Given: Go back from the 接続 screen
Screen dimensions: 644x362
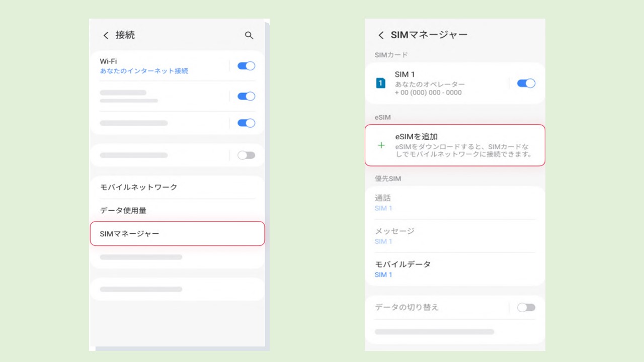Looking at the screenshot, I should [x=106, y=35].
